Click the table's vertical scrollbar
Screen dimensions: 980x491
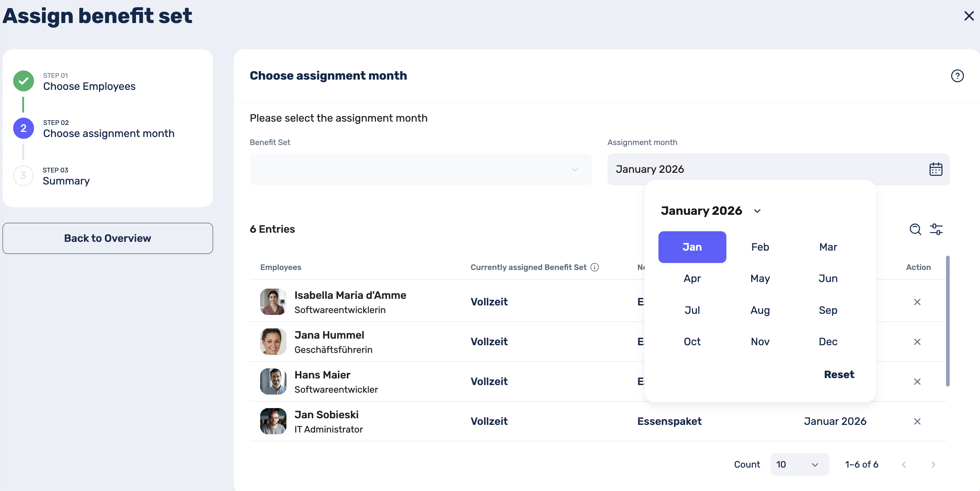[947, 321]
